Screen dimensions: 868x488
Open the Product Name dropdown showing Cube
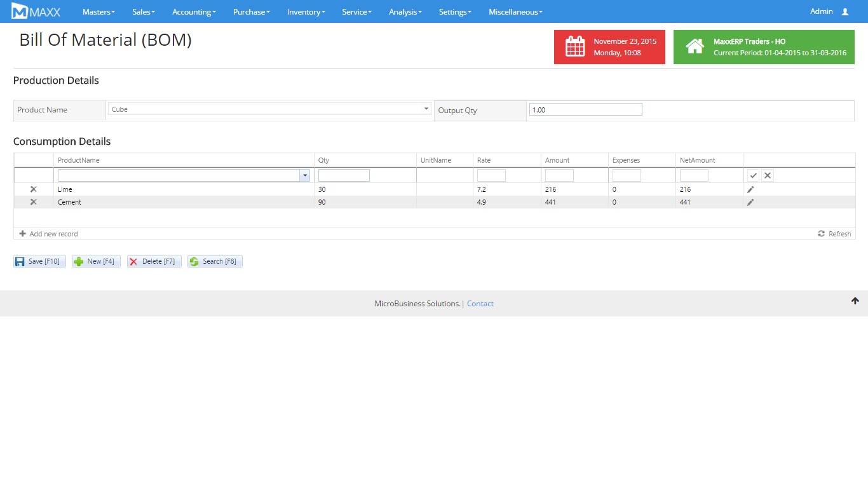tap(426, 109)
